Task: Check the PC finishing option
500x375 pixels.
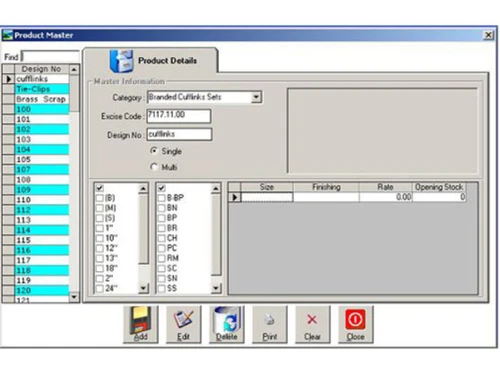Action: [161, 248]
